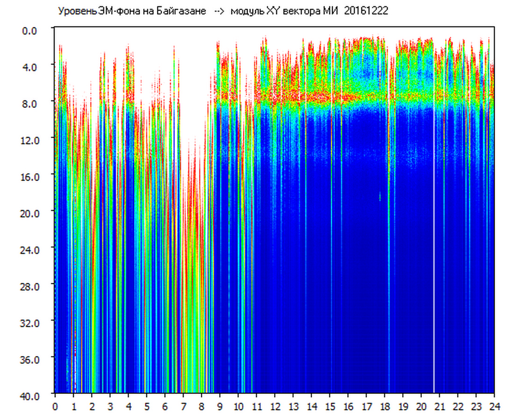512x420 pixels.
Task: Click hour 0 on the horizontal axis
Action: (x=55, y=406)
